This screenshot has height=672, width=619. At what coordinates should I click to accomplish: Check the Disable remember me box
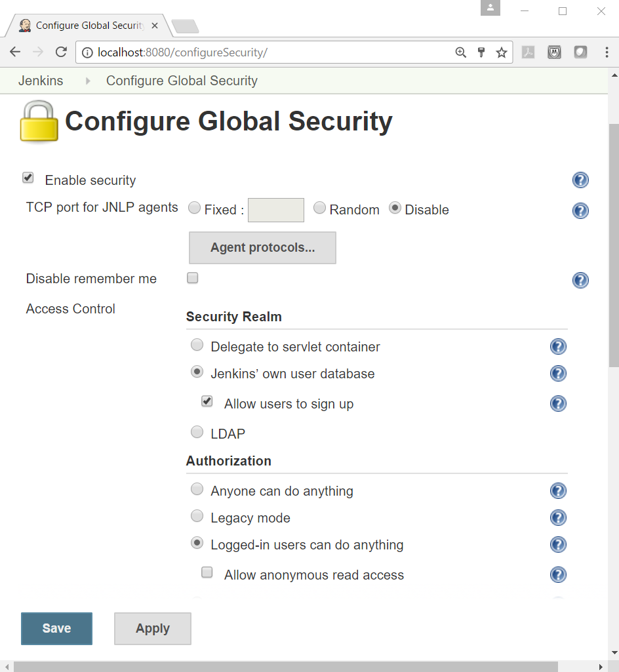point(193,278)
